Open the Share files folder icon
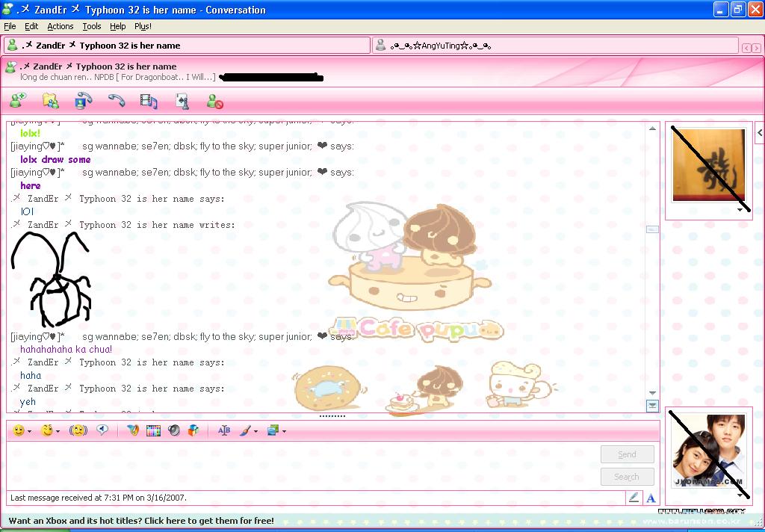This screenshot has height=532, width=765. click(x=51, y=101)
